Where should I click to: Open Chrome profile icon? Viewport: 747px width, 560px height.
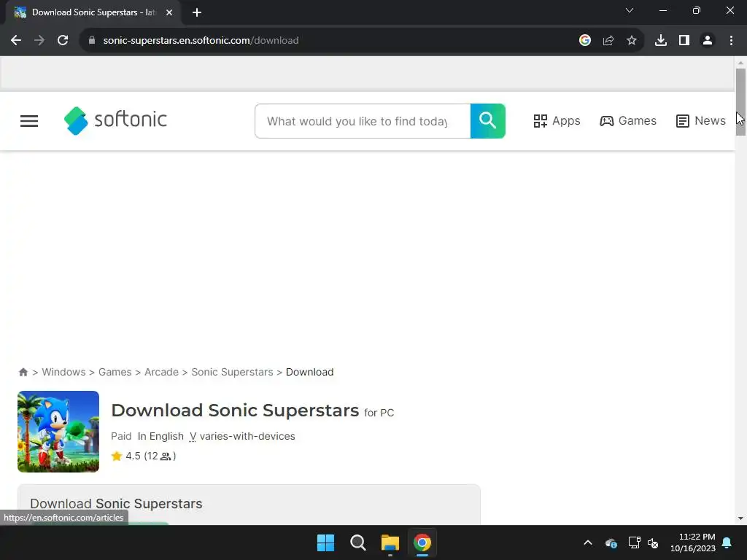pyautogui.click(x=708, y=41)
